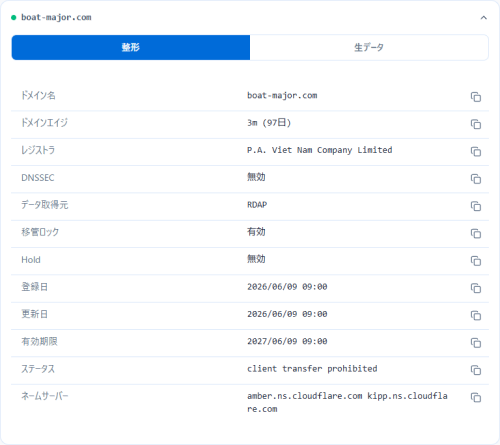
Task: Click the 更新日 label
Action: point(34,314)
